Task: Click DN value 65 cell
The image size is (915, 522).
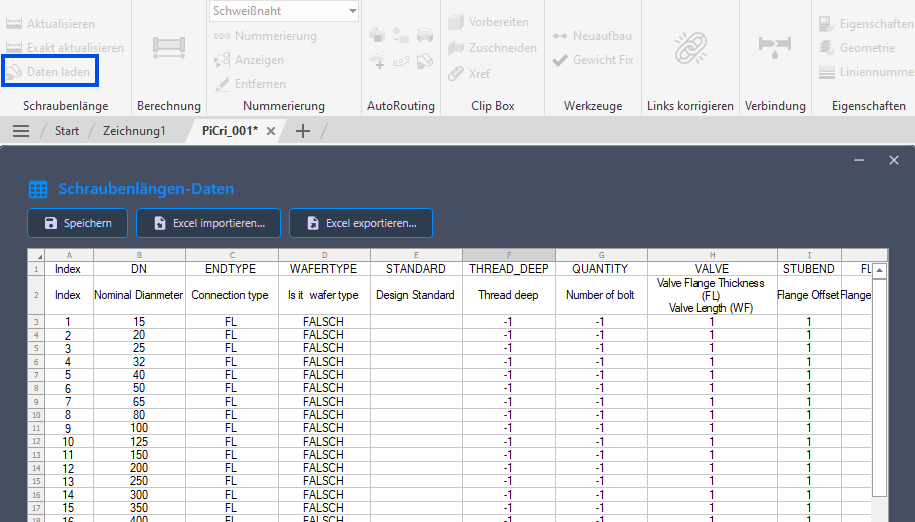Action: (x=139, y=401)
